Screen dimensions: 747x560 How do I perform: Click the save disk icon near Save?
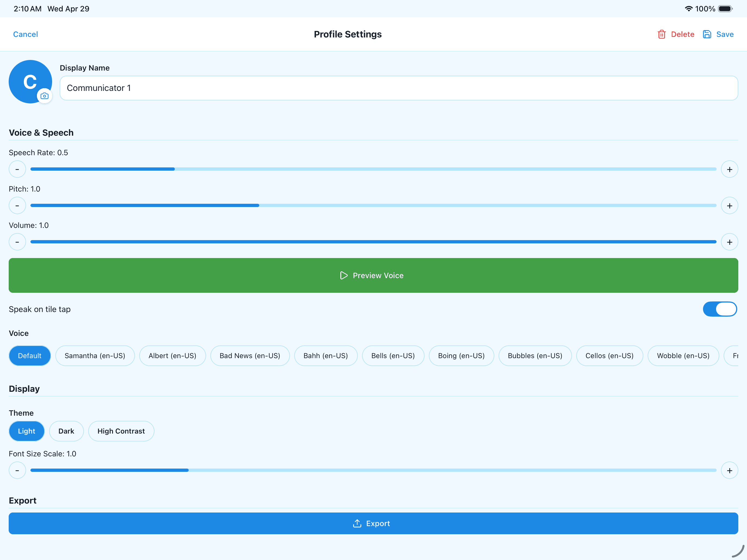point(707,34)
